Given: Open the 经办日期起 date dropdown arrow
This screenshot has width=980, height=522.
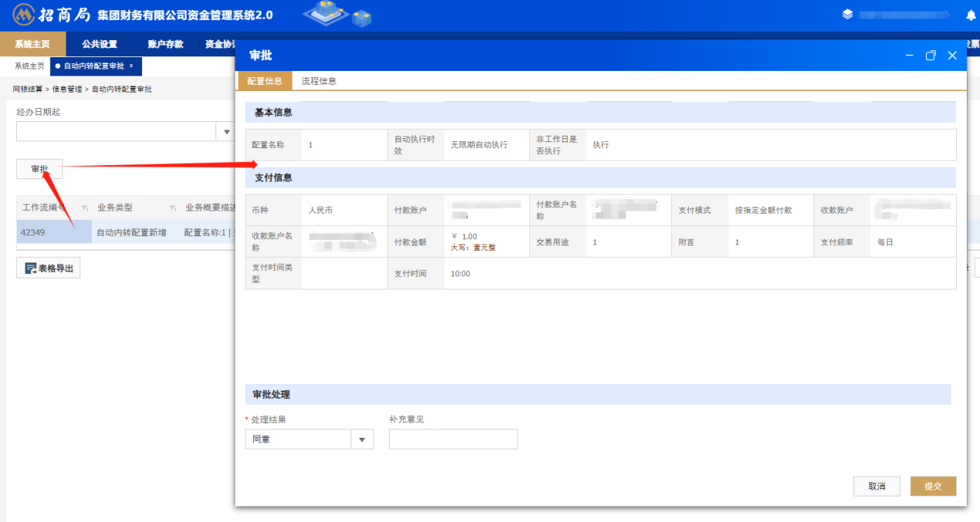Looking at the screenshot, I should pyautogui.click(x=226, y=132).
